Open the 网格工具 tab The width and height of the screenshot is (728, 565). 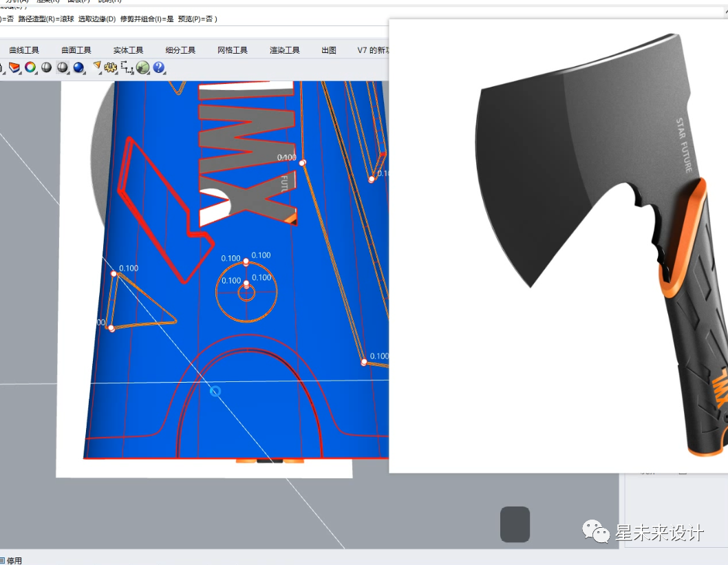point(233,50)
